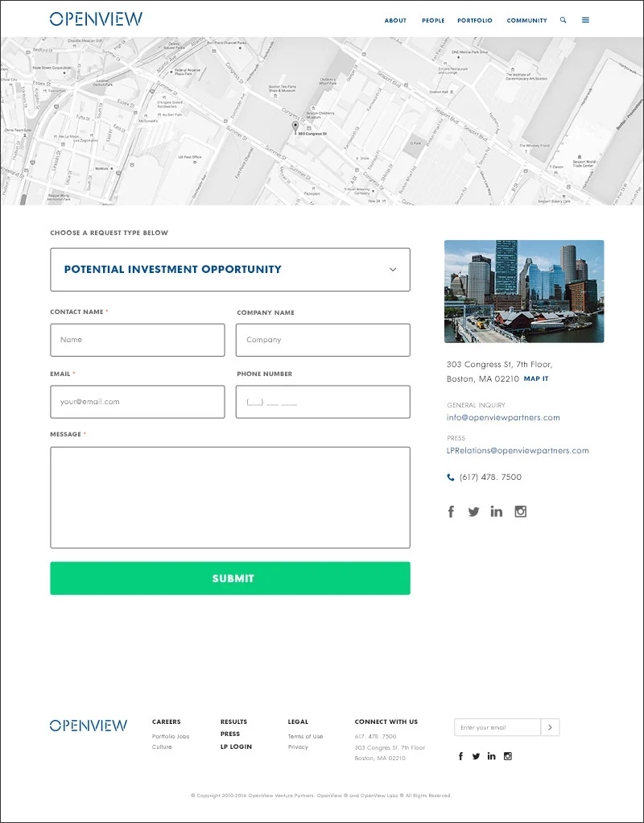The height and width of the screenshot is (823, 644).
Task: Open the Community menu item
Action: 526,20
